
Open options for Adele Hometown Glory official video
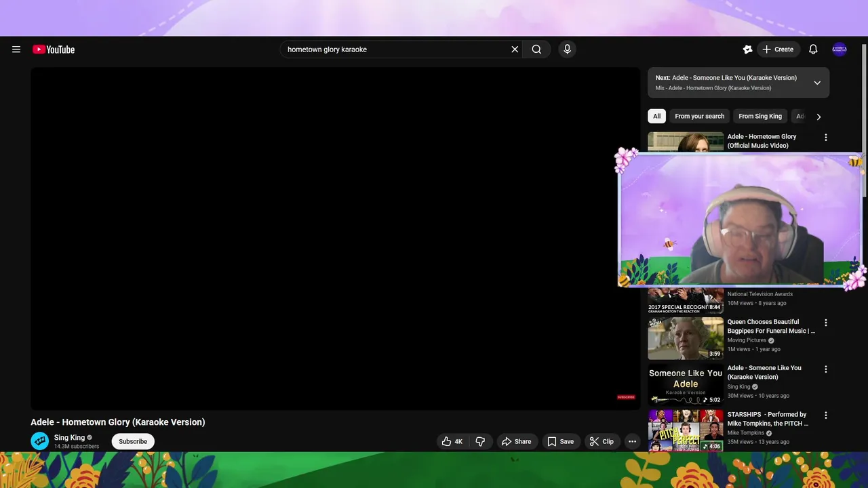coord(825,138)
